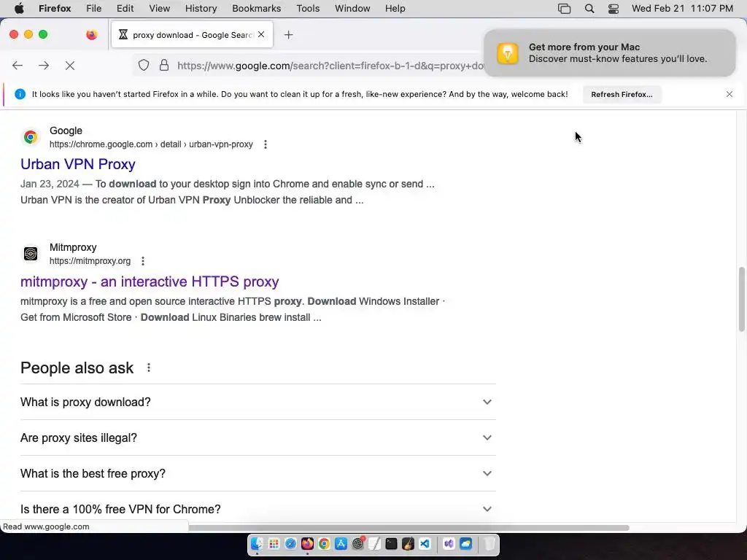Screen dimensions: 747x560
Task: Expand the question Is there a 100% free VPN for Chrome?
Action: pyautogui.click(x=258, y=509)
